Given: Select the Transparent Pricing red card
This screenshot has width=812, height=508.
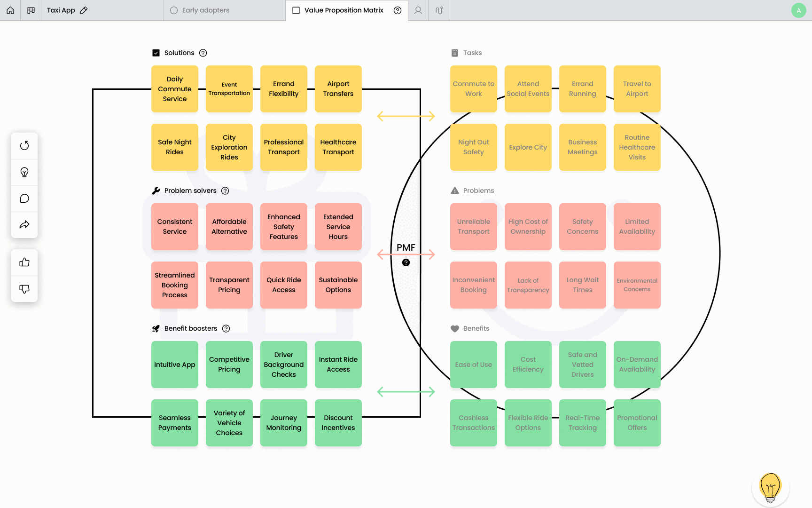Looking at the screenshot, I should pyautogui.click(x=229, y=285).
